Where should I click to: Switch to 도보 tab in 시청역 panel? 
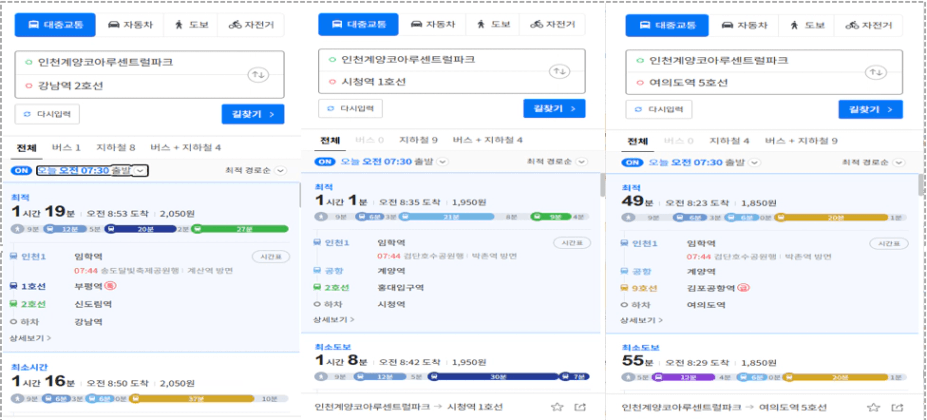492,24
